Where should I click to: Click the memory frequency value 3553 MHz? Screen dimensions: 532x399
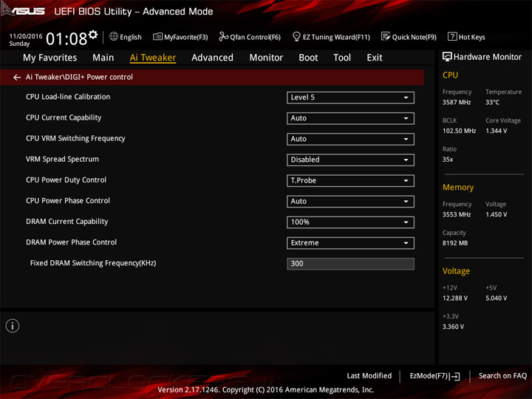click(457, 214)
